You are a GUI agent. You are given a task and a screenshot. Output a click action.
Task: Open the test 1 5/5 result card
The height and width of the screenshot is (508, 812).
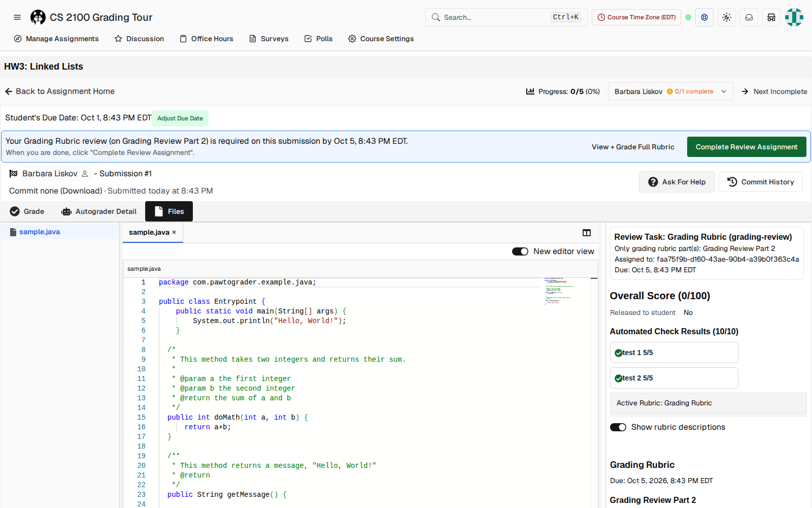coord(674,353)
